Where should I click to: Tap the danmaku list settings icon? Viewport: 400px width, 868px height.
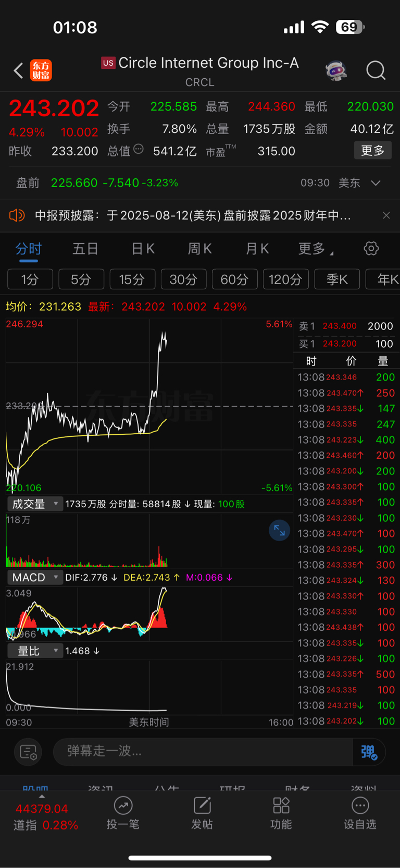click(x=28, y=752)
